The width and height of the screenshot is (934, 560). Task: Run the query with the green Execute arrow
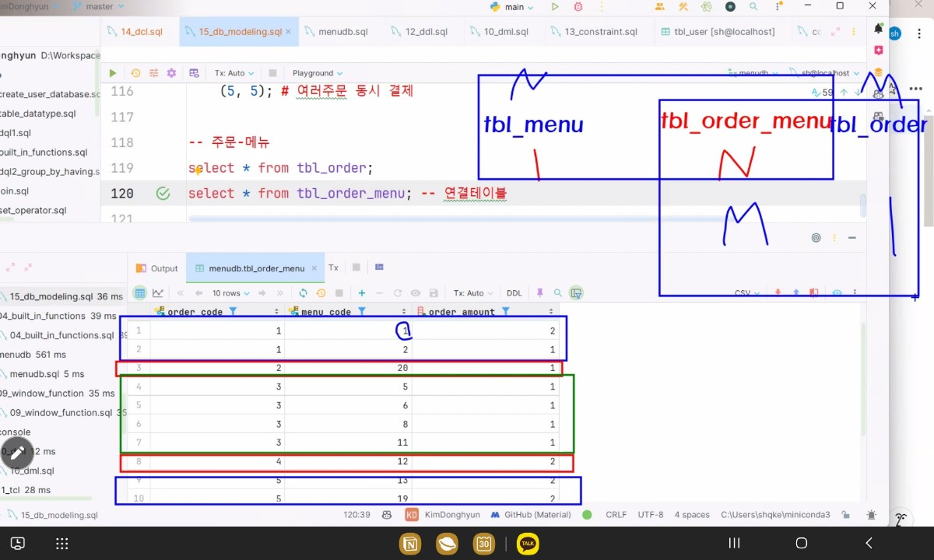point(113,73)
